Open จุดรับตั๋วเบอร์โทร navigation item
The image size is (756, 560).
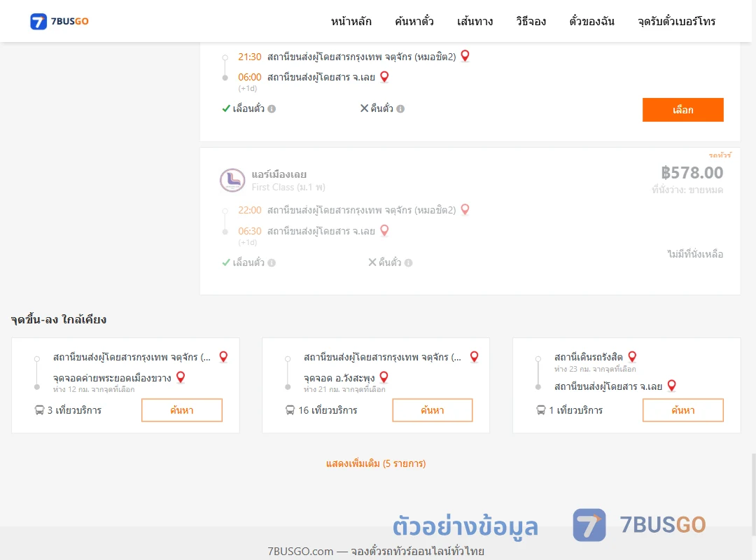pos(676,21)
